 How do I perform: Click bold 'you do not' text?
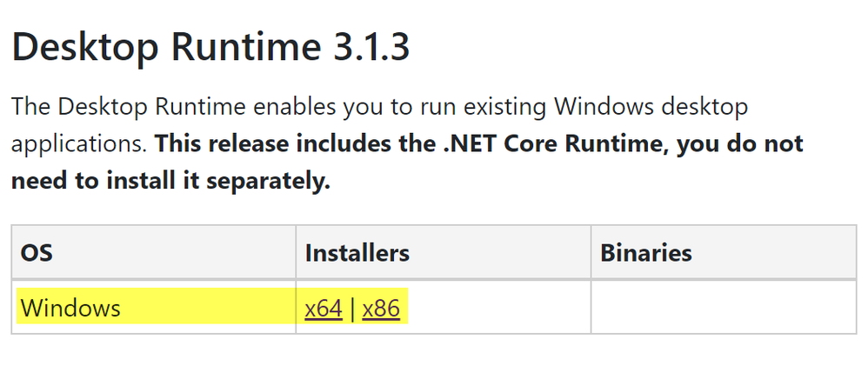(740, 145)
